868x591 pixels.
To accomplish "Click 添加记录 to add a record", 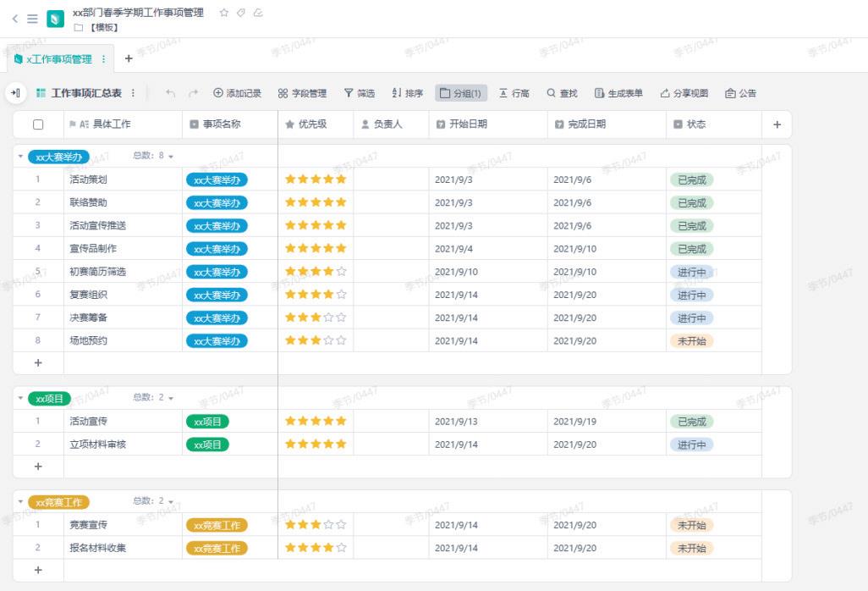I will tap(237, 93).
